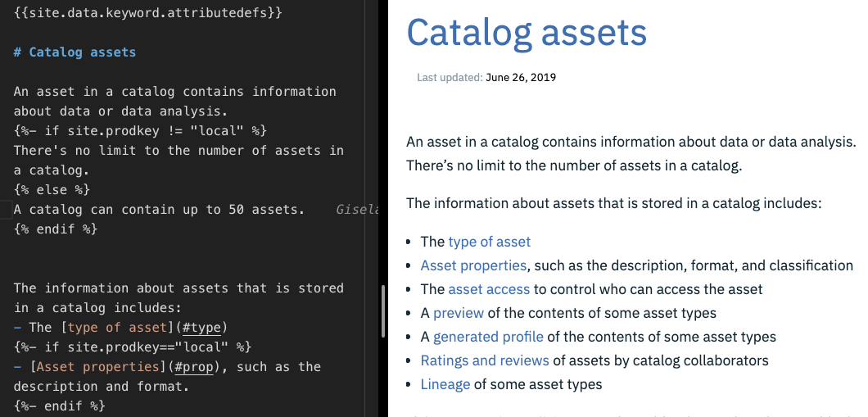This screenshot has height=417, width=868.
Task: Click the '{% else %}' line in the editor
Action: [52, 190]
